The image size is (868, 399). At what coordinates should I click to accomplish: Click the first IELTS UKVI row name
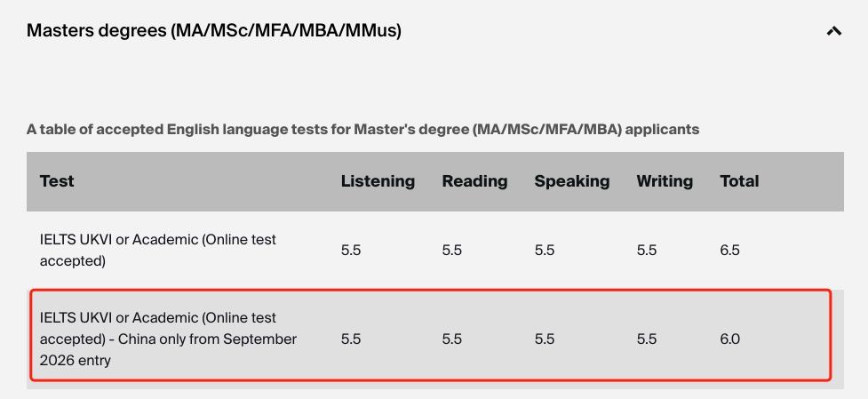158,250
